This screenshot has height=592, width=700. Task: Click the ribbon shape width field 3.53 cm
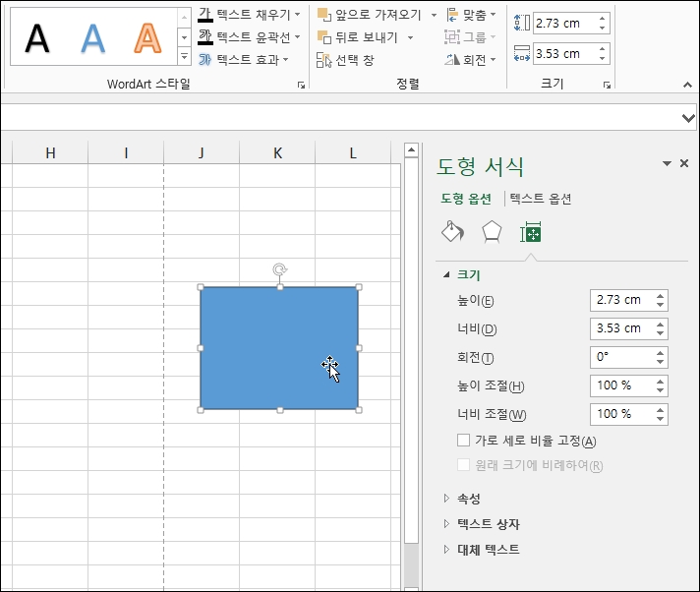(x=564, y=53)
